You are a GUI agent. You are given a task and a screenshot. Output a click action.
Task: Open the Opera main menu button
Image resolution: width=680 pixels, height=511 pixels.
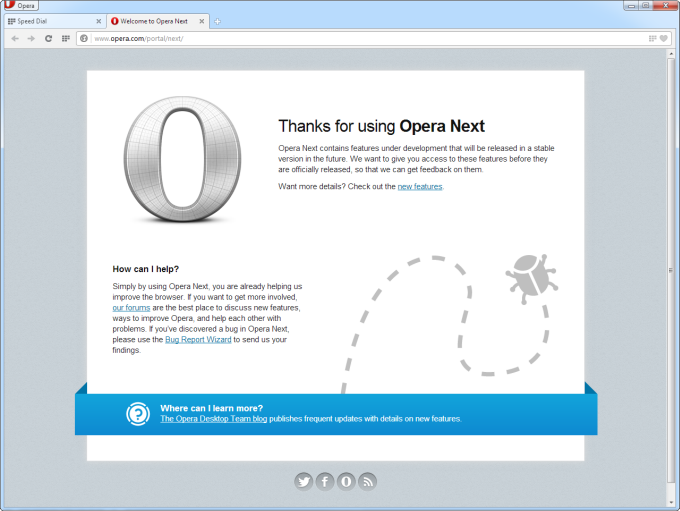point(20,5)
